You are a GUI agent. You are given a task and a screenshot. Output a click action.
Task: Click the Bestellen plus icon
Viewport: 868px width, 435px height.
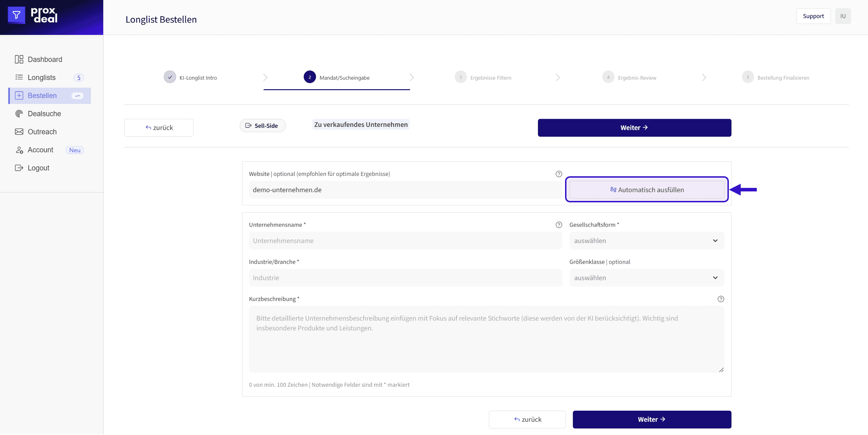[19, 96]
